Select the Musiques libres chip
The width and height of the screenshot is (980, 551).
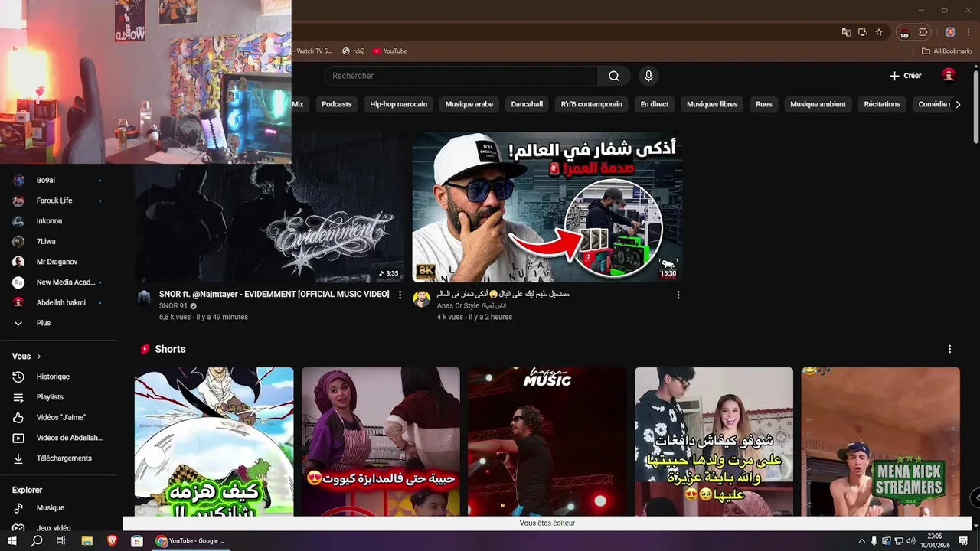point(712,104)
